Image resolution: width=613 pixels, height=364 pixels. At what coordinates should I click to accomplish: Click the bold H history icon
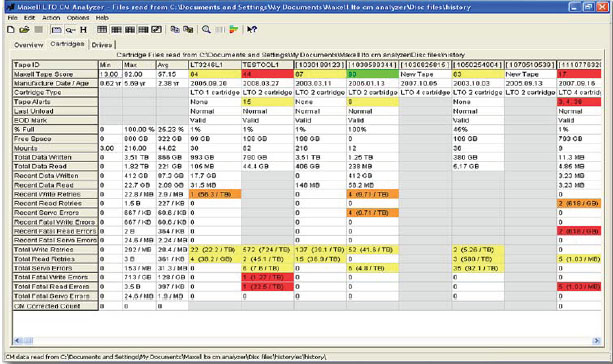point(83,30)
